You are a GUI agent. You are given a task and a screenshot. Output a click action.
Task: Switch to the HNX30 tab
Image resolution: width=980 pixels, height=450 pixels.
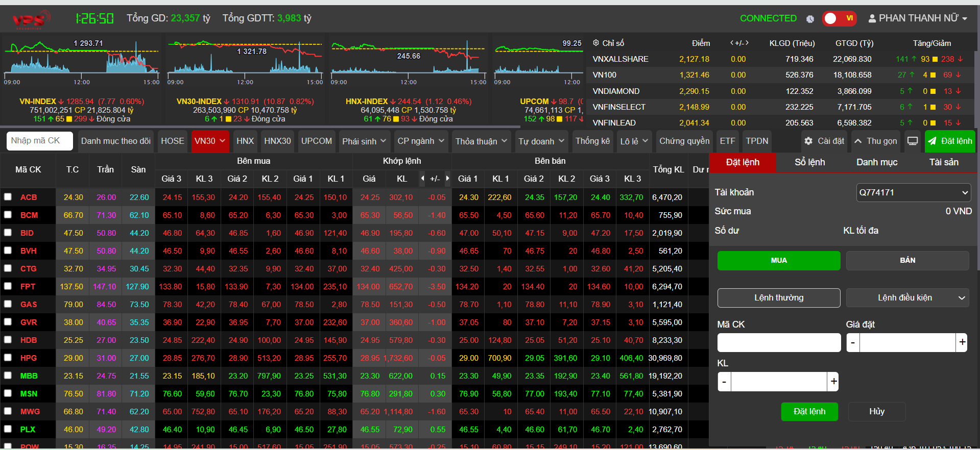pos(277,141)
